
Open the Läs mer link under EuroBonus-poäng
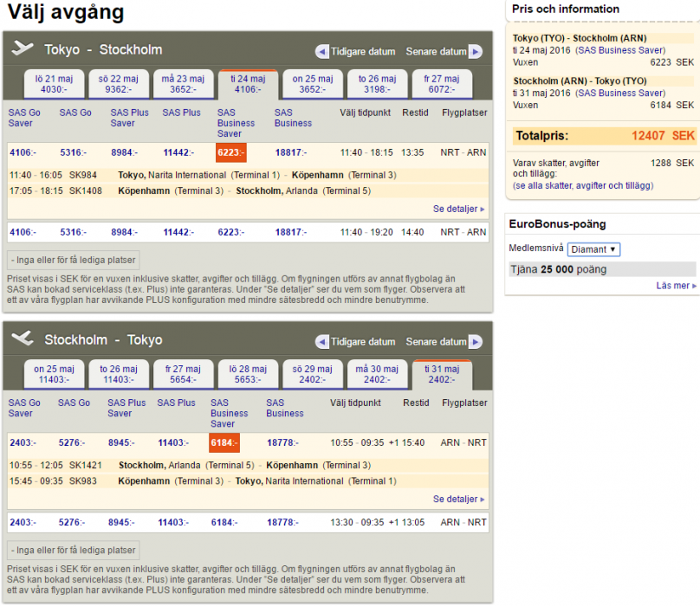point(677,286)
